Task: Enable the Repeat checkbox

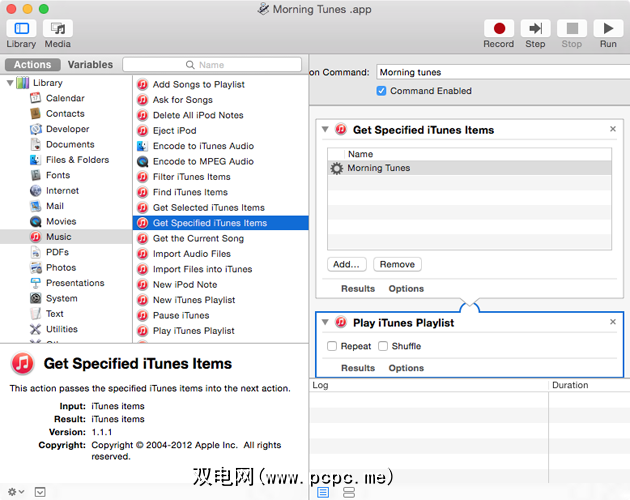Action: (332, 346)
